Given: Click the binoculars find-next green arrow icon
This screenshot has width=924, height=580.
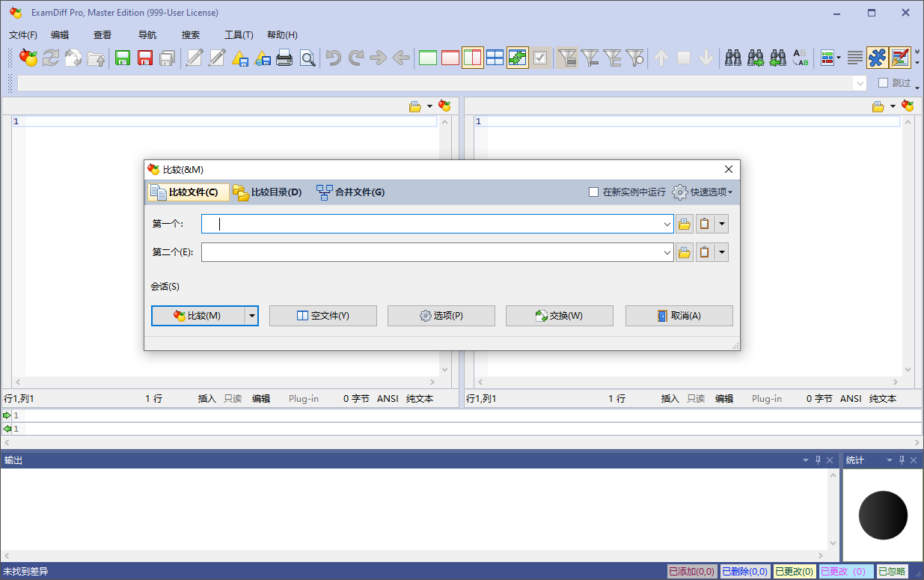Looking at the screenshot, I should pyautogui.click(x=756, y=58).
